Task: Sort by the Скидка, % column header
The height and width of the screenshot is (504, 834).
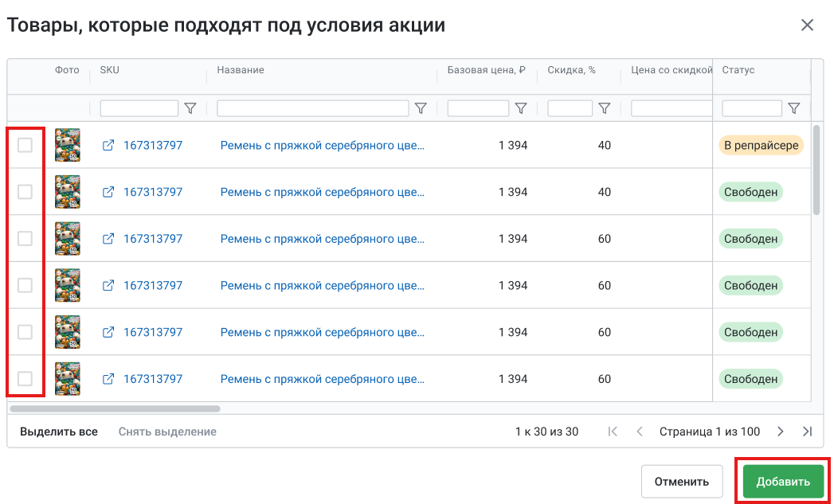Action: [x=571, y=70]
